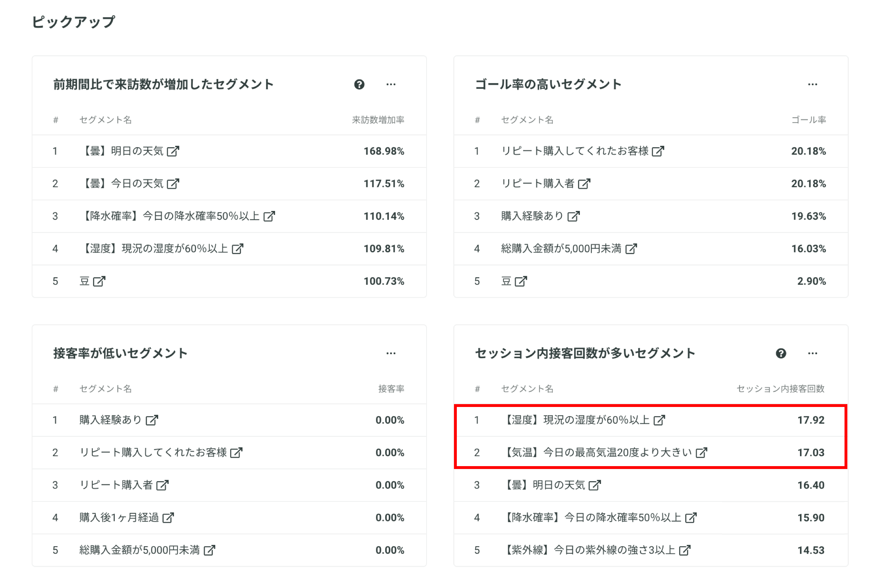Open external link icon for 【曇】明日の天気 in visit-increase card
This screenshot has width=883, height=588.
click(x=173, y=151)
